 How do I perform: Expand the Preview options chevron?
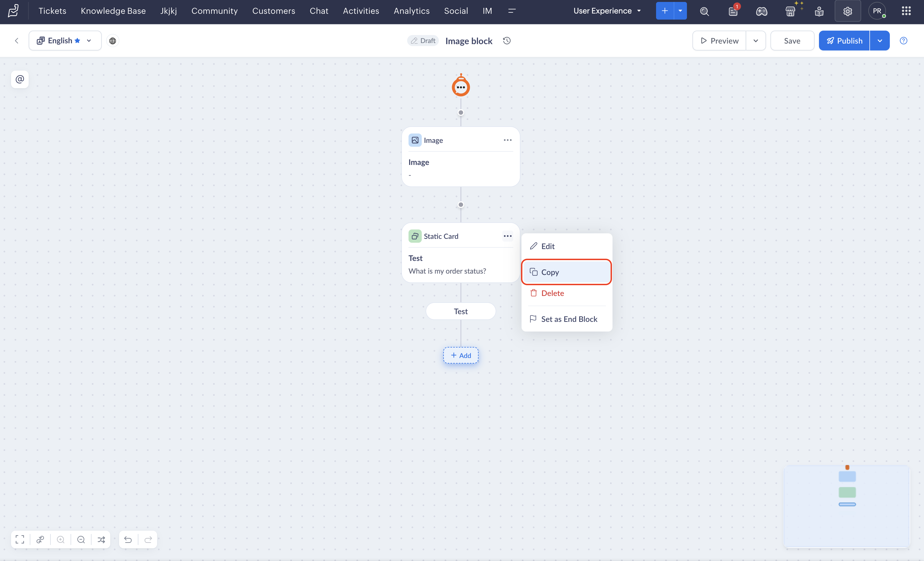point(756,41)
